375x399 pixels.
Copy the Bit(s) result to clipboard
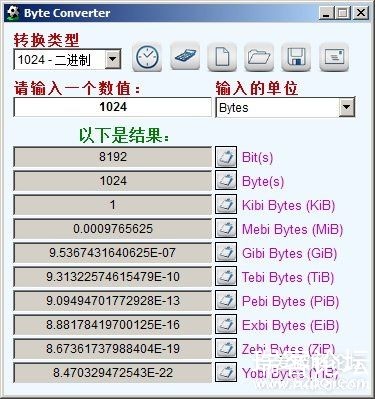(x=226, y=157)
